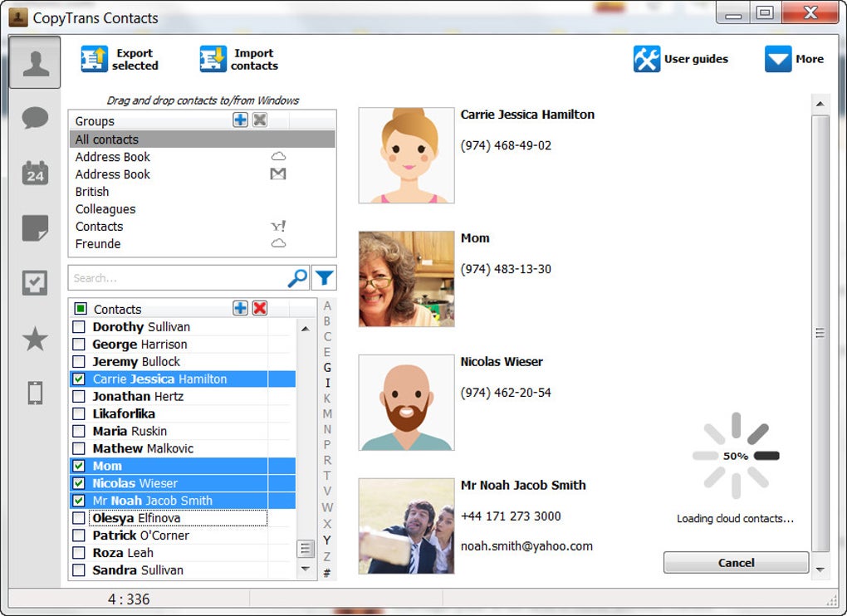Click Export selected label
The height and width of the screenshot is (616, 847).
point(135,60)
